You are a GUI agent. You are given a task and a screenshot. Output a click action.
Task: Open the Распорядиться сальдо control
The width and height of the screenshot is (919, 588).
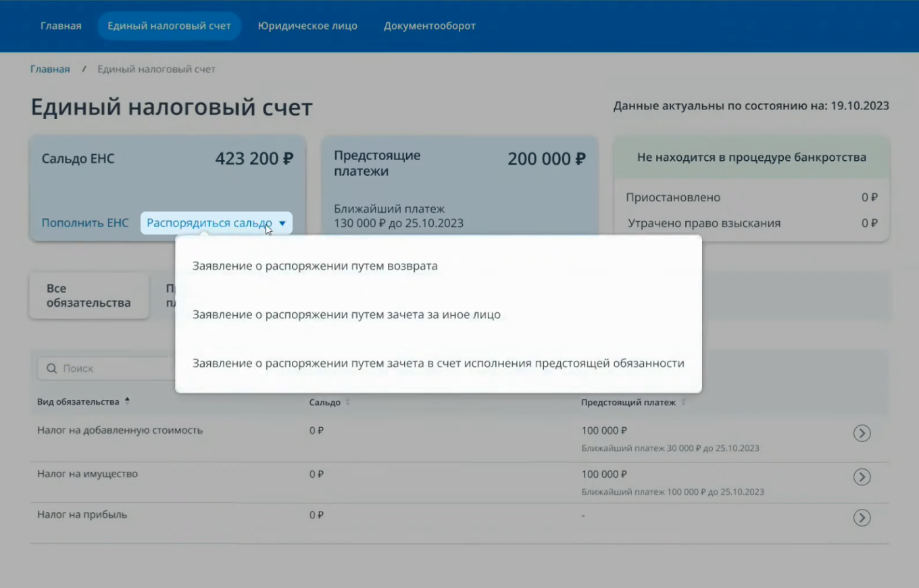[208, 222]
